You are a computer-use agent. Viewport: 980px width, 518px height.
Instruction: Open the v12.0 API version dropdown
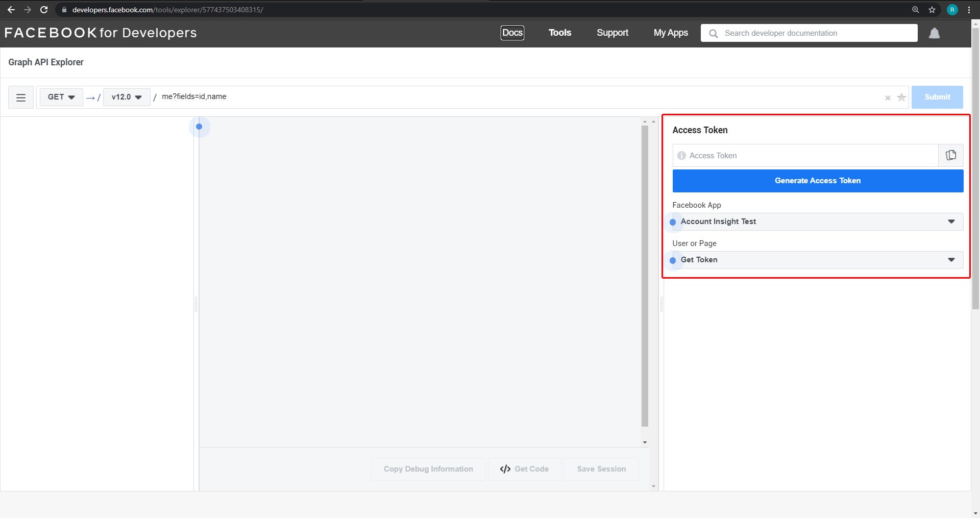[127, 97]
